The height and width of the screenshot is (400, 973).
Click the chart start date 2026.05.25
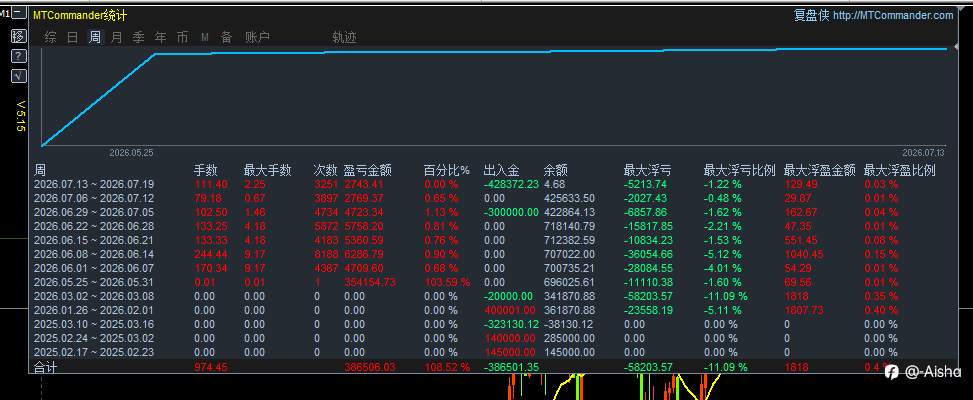[x=132, y=152]
